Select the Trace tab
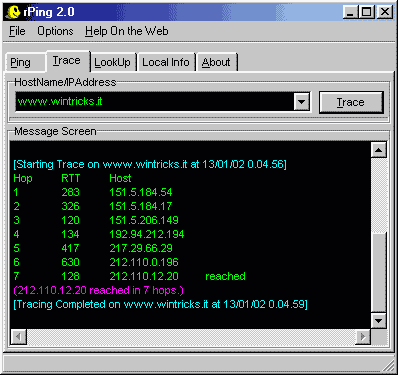The height and width of the screenshot is (375, 398). point(68,61)
